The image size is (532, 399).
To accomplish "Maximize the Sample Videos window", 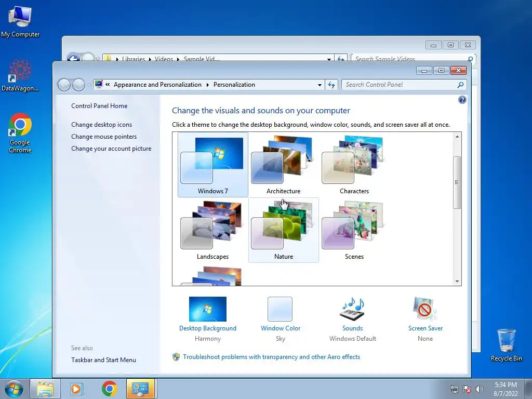I will [450, 45].
